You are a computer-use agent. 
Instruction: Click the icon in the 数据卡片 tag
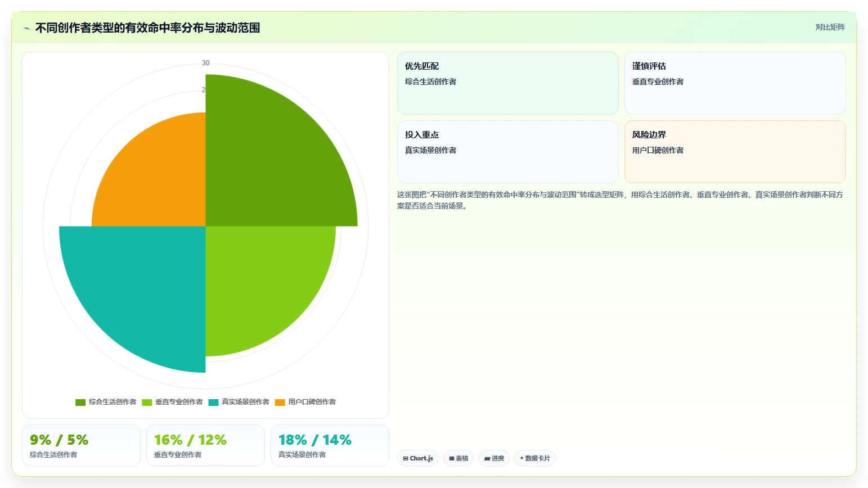(521, 458)
